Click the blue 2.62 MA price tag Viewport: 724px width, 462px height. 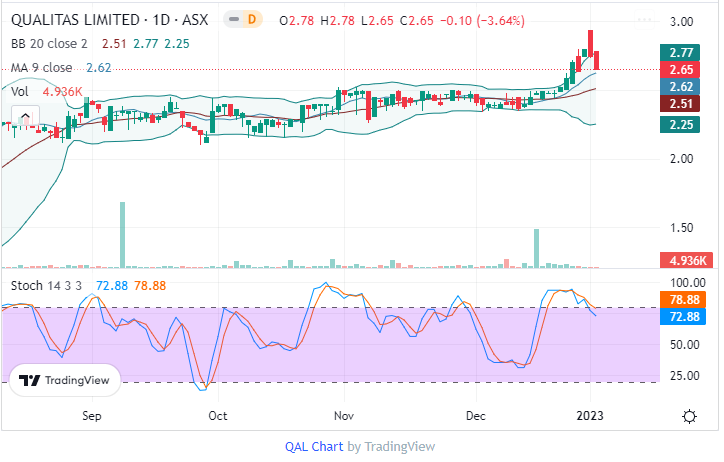(x=682, y=87)
